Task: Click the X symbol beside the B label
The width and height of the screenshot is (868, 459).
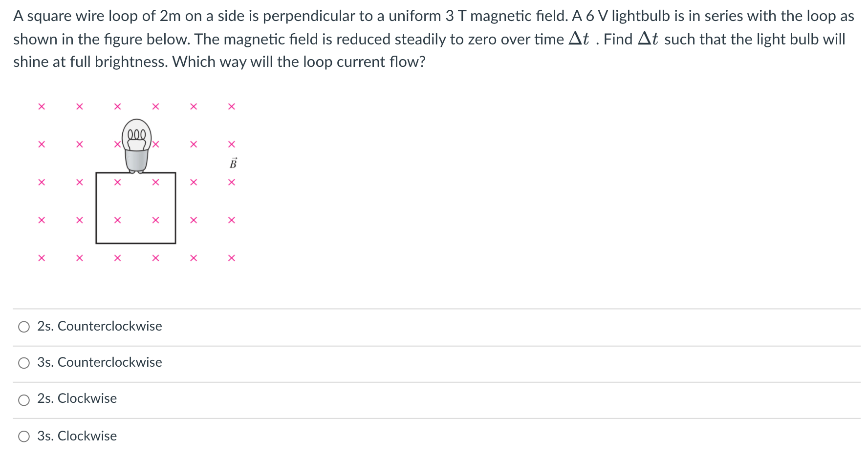Action: tap(231, 144)
